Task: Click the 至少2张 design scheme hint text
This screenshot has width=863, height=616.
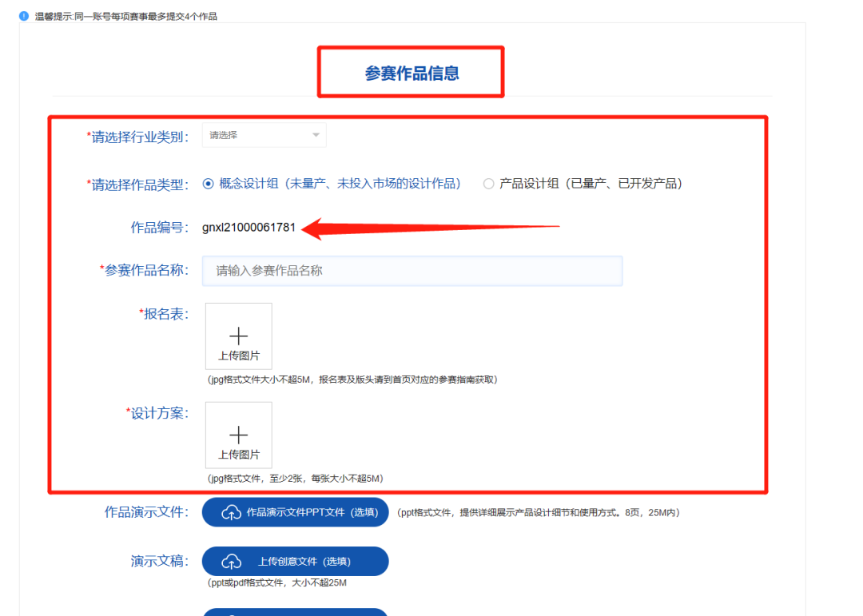Action: coord(295,479)
